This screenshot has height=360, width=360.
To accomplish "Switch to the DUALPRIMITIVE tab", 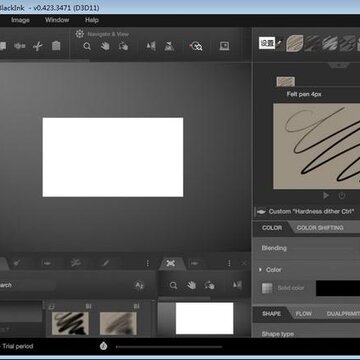I will (x=343, y=314).
